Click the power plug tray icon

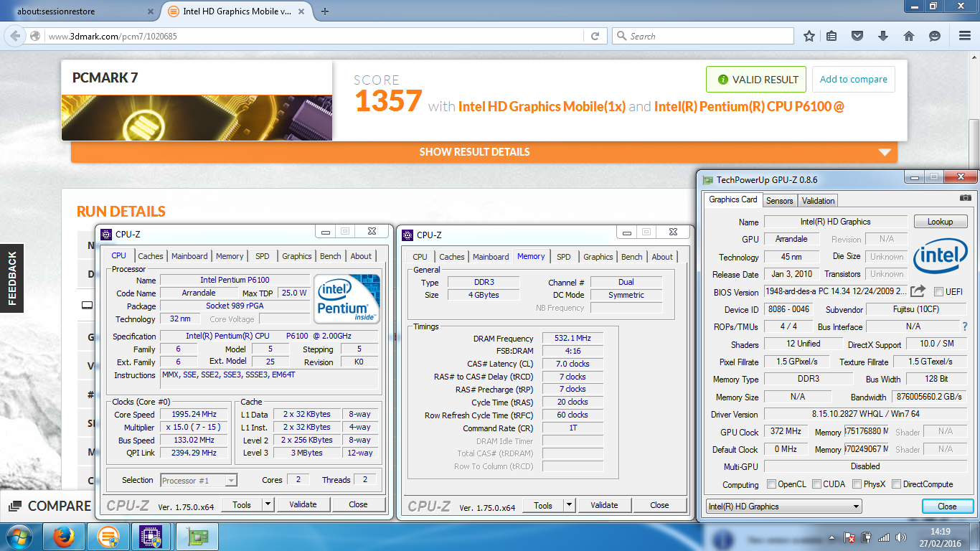(x=867, y=537)
